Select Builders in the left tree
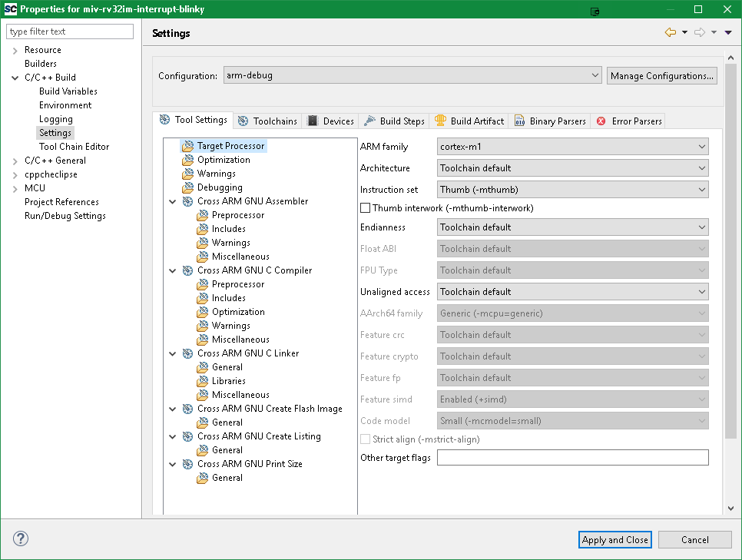The width and height of the screenshot is (742, 560). click(41, 64)
